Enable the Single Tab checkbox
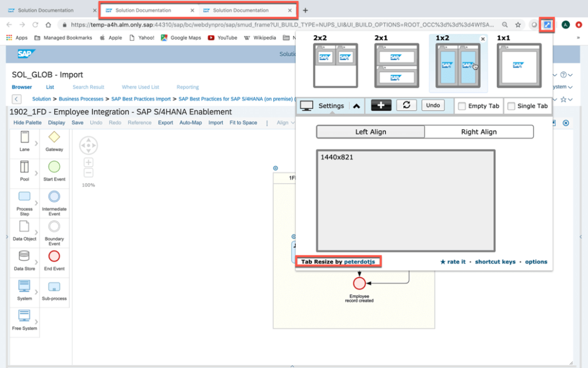The height and width of the screenshot is (368, 588). (511, 106)
